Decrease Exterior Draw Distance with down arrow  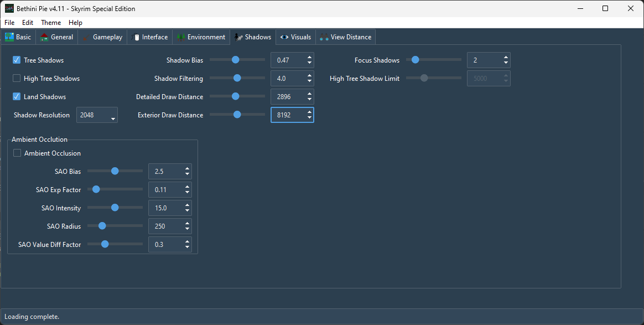tap(309, 117)
